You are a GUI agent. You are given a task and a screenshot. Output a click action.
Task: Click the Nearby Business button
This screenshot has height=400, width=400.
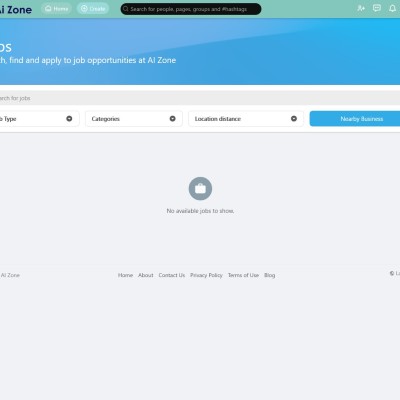click(x=355, y=119)
